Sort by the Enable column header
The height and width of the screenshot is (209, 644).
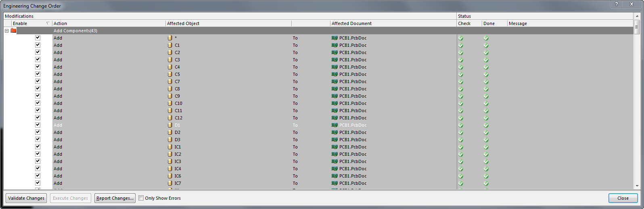[x=32, y=23]
